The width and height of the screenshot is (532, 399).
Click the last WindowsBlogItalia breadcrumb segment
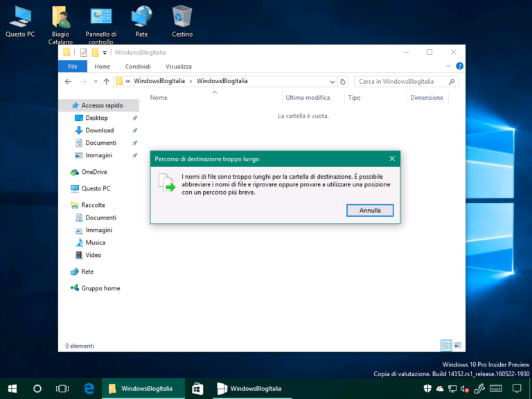tap(222, 81)
